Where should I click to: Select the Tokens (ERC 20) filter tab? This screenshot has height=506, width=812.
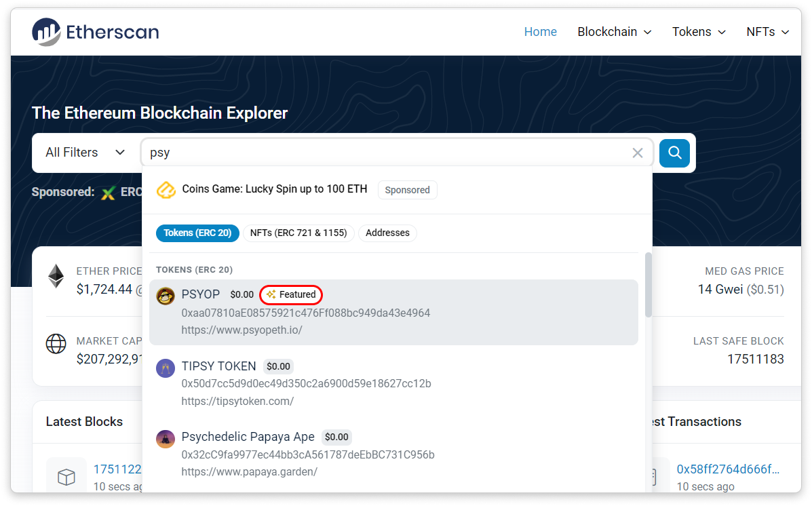coord(197,233)
